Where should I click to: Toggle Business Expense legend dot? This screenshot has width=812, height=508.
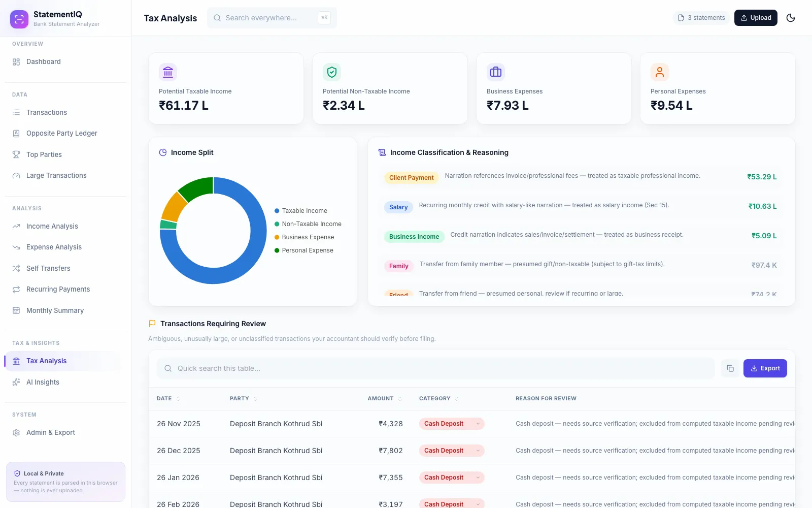pyautogui.click(x=277, y=237)
